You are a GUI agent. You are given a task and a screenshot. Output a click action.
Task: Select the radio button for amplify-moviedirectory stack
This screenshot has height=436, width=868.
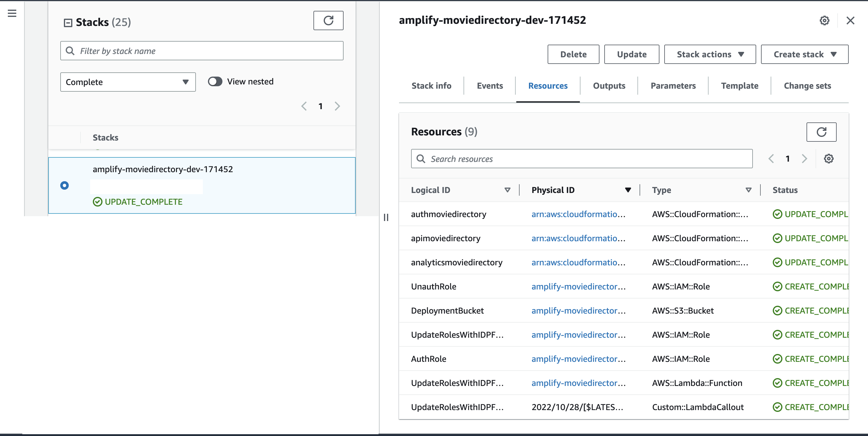[x=64, y=186]
